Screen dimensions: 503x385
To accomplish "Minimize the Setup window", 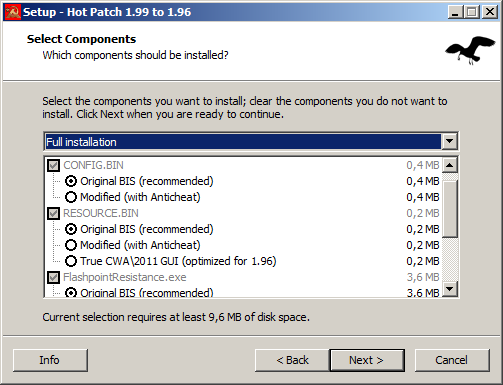I will pos(455,12).
